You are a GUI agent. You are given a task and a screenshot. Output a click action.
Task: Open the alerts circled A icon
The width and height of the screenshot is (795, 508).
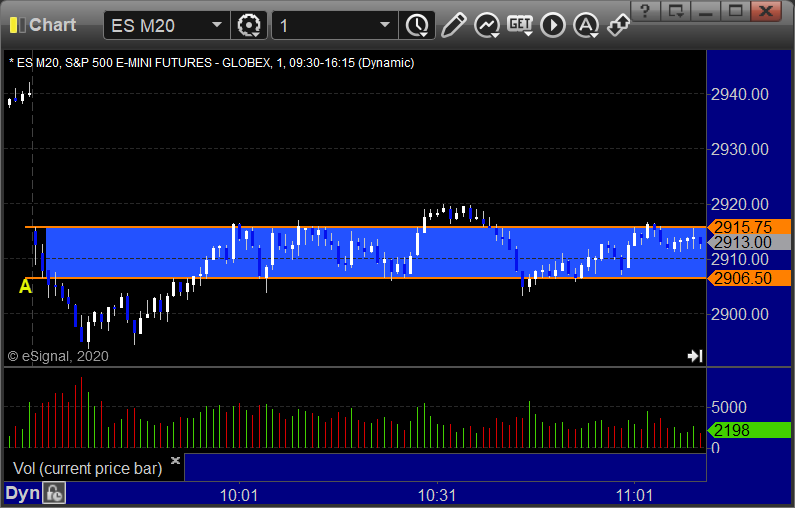point(586,25)
